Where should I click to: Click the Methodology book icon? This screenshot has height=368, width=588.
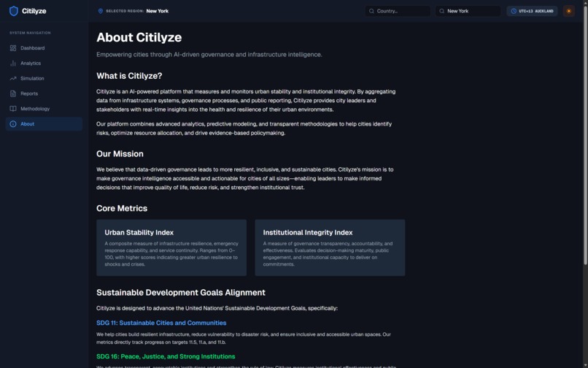coord(13,109)
